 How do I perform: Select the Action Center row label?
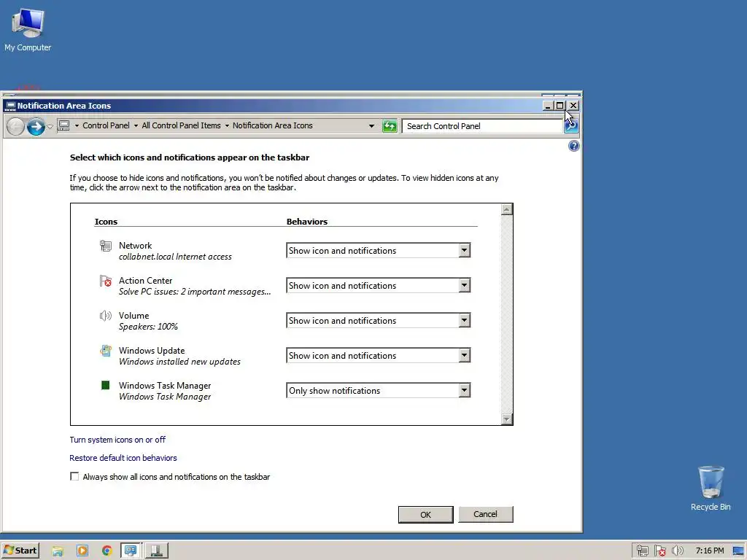coord(145,281)
